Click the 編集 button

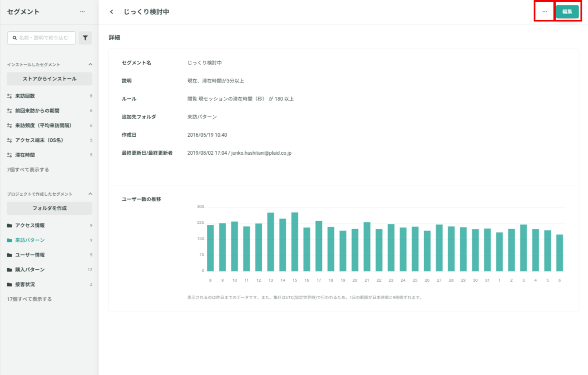click(567, 12)
